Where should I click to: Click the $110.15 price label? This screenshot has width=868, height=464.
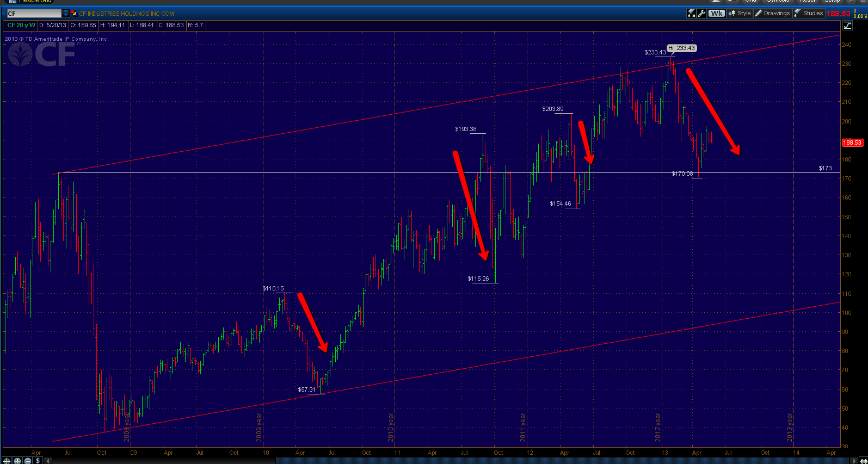pyautogui.click(x=273, y=288)
